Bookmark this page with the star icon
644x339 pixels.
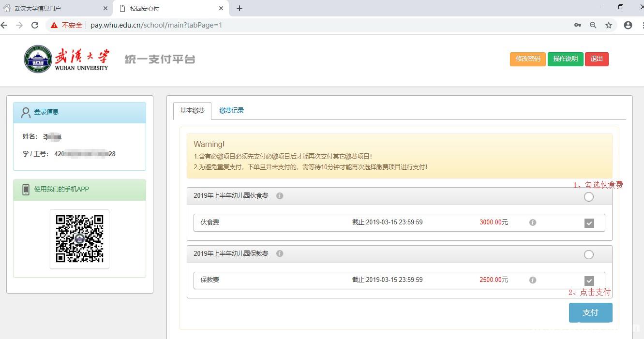[x=609, y=25]
